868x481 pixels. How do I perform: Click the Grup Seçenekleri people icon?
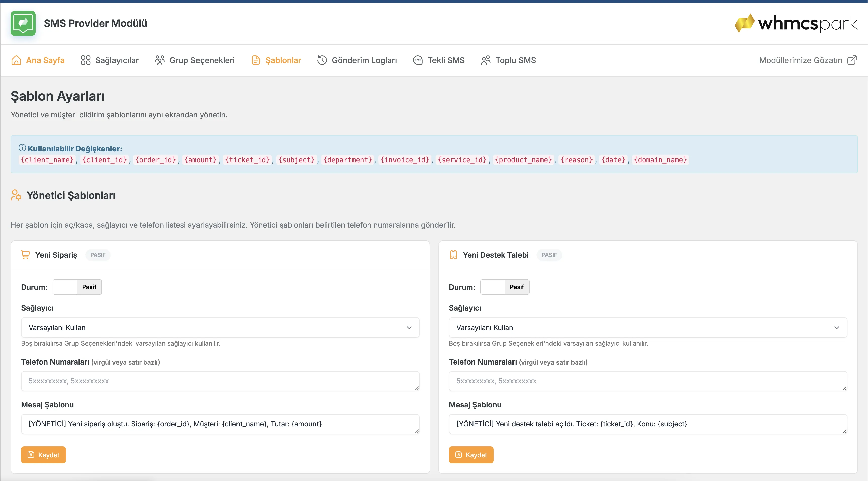[x=159, y=60]
